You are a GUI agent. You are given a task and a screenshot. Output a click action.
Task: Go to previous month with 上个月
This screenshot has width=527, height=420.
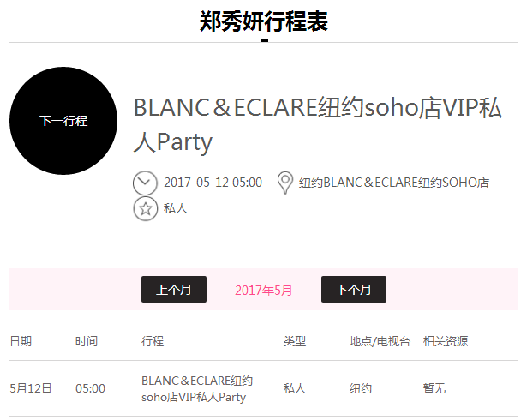[174, 289]
